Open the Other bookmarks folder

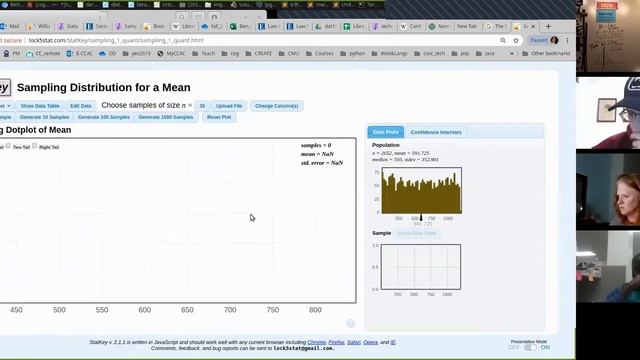tap(546, 53)
